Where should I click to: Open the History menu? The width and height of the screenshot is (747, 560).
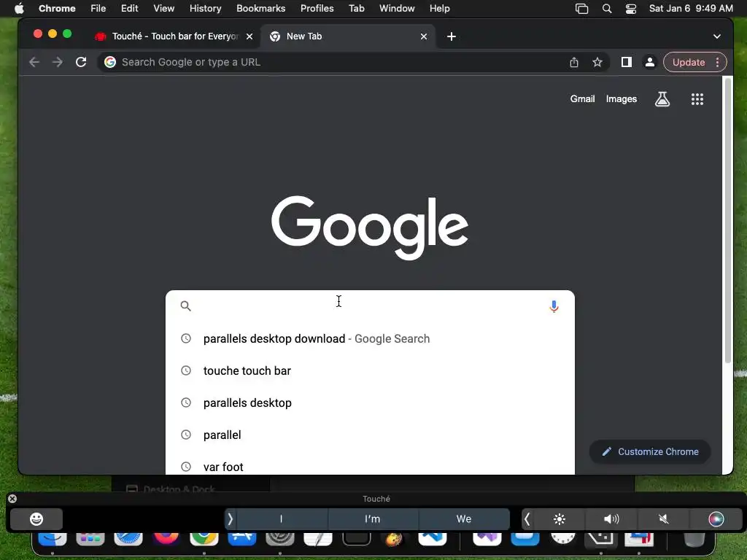tap(205, 9)
